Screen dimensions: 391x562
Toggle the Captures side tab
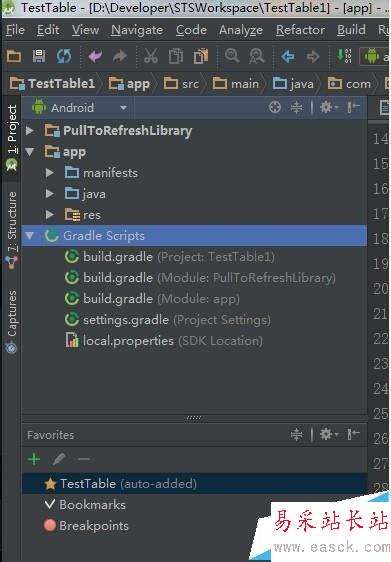[x=12, y=322]
